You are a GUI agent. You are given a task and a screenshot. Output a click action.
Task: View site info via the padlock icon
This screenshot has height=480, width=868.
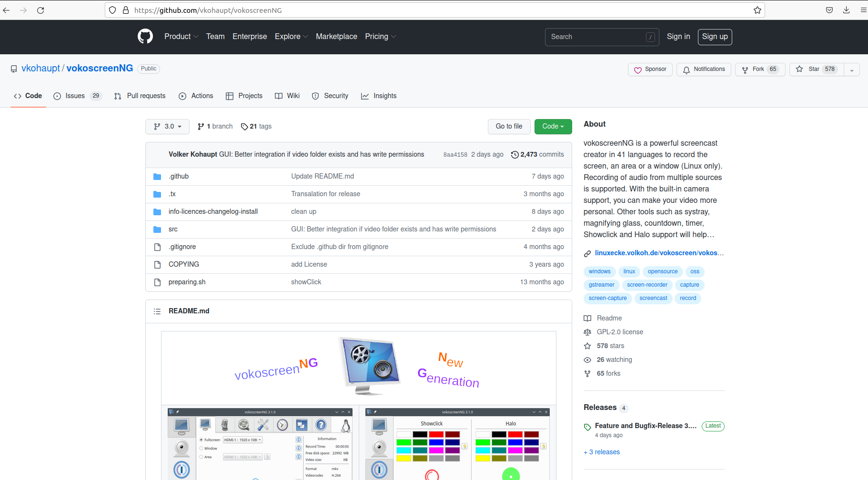[126, 10]
